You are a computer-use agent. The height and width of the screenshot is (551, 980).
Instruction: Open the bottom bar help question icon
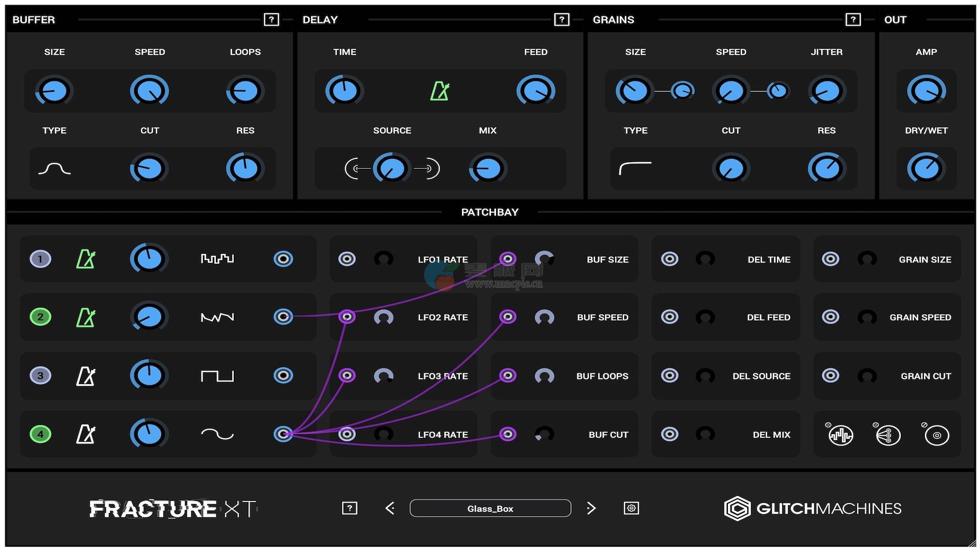[350, 508]
